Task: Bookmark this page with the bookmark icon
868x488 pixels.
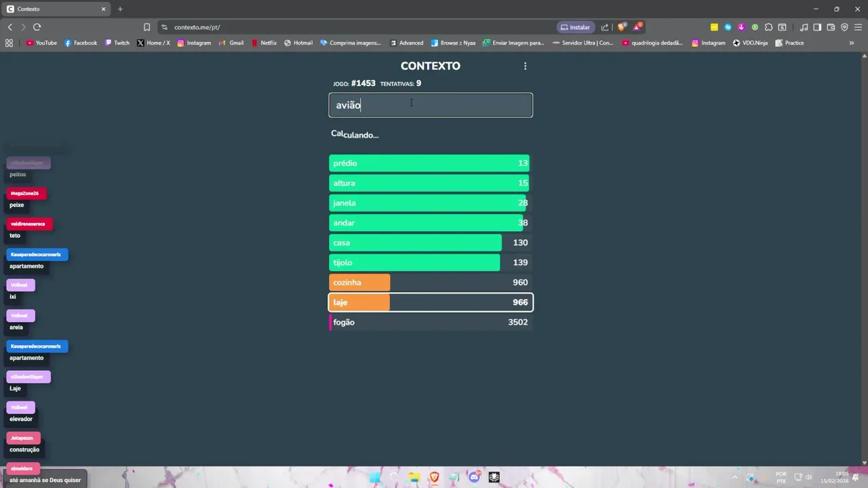Action: [x=146, y=27]
